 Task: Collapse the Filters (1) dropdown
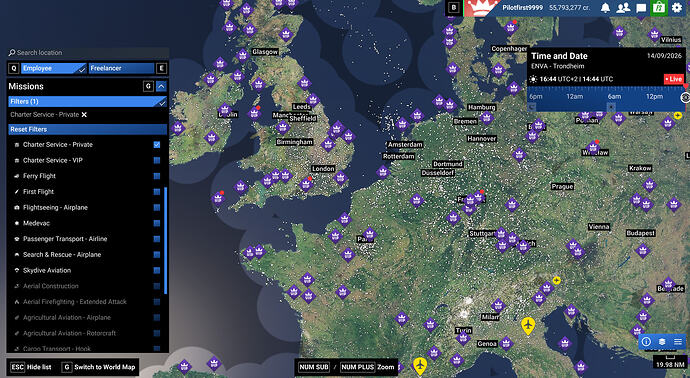click(88, 102)
